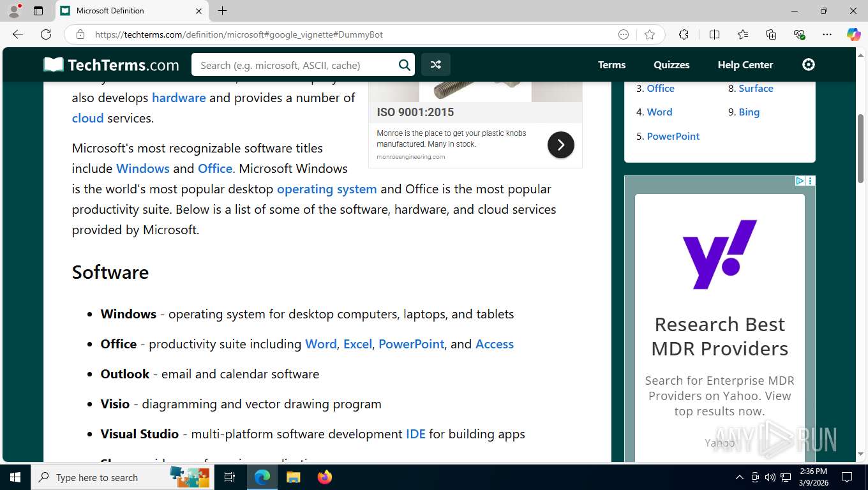Image resolution: width=868 pixels, height=490 pixels.
Task: Refresh the current page
Action: tap(46, 34)
